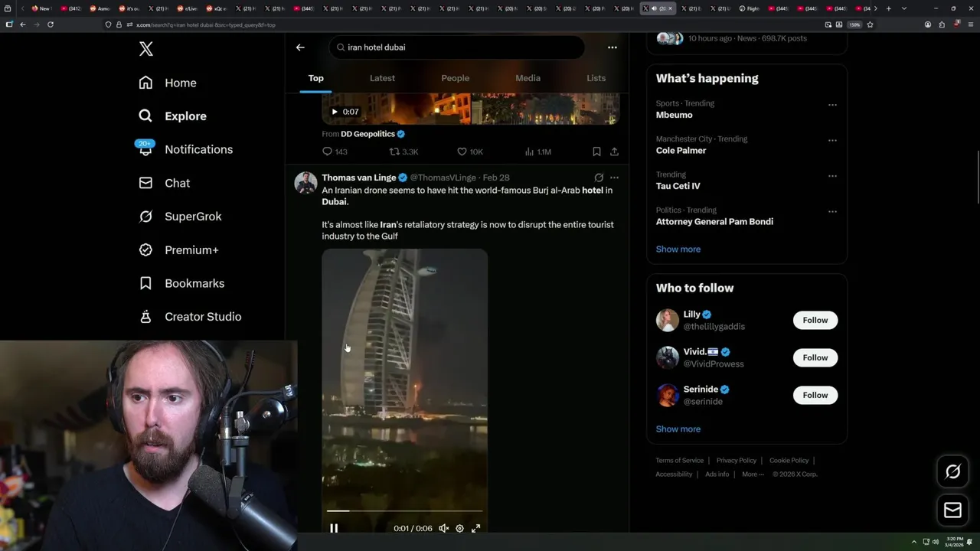The width and height of the screenshot is (980, 551).
Task: Open Mbeumo trending topic
Action: pos(674,115)
